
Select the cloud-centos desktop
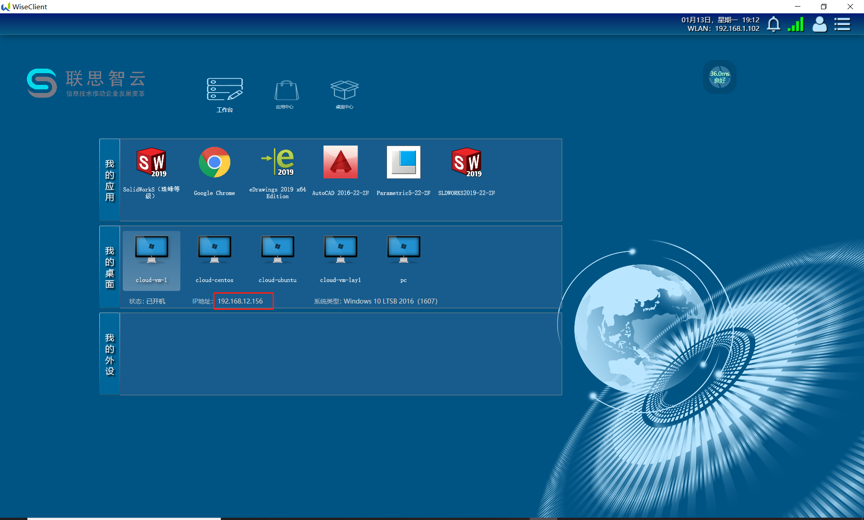214,250
